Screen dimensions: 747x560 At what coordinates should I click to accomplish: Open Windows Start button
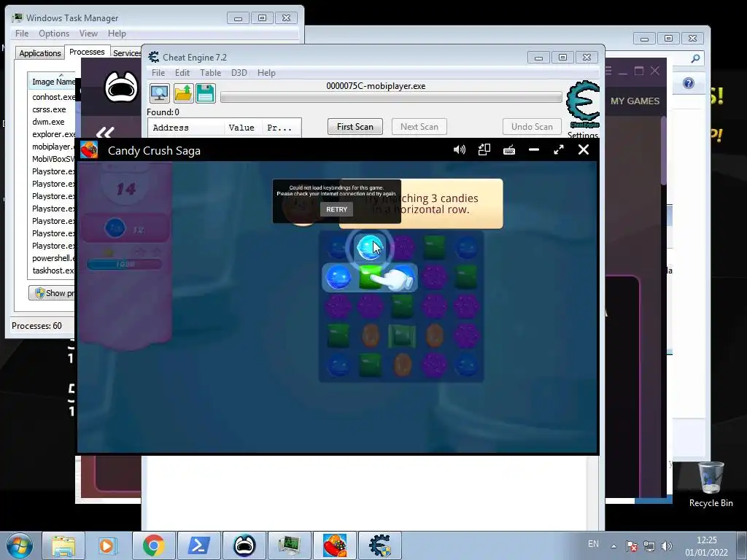[20, 545]
